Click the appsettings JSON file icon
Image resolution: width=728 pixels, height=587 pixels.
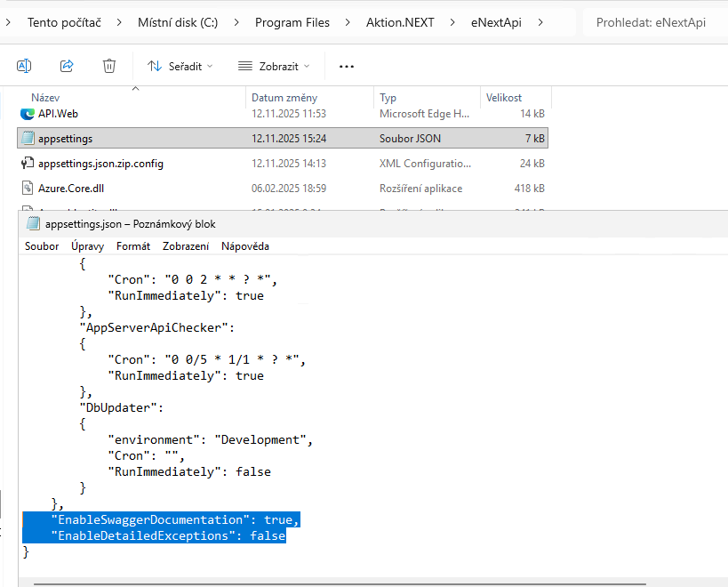click(x=28, y=138)
